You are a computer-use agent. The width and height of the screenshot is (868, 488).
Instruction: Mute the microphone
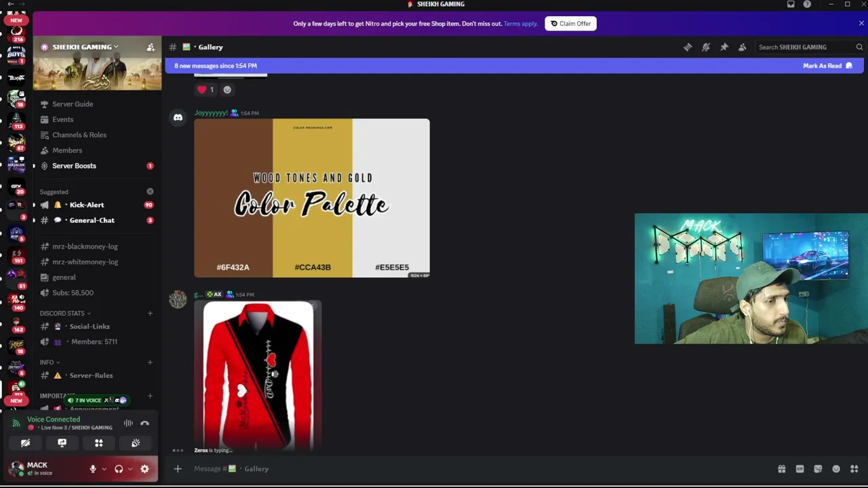[93, 469]
